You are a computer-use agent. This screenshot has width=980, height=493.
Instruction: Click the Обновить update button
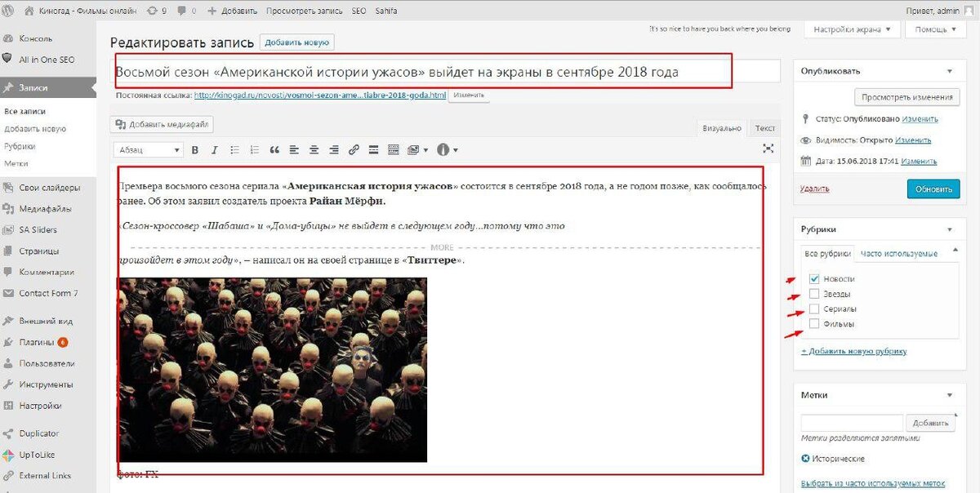click(933, 189)
